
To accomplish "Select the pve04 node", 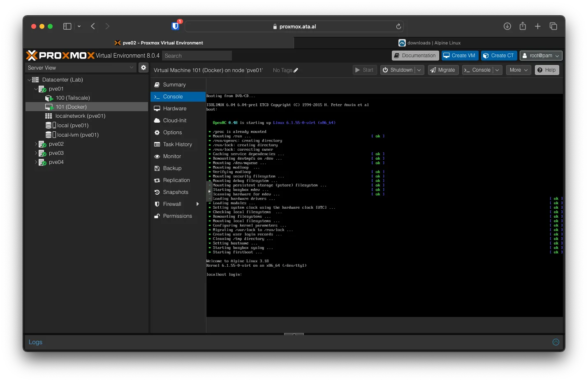I will 56,162.
